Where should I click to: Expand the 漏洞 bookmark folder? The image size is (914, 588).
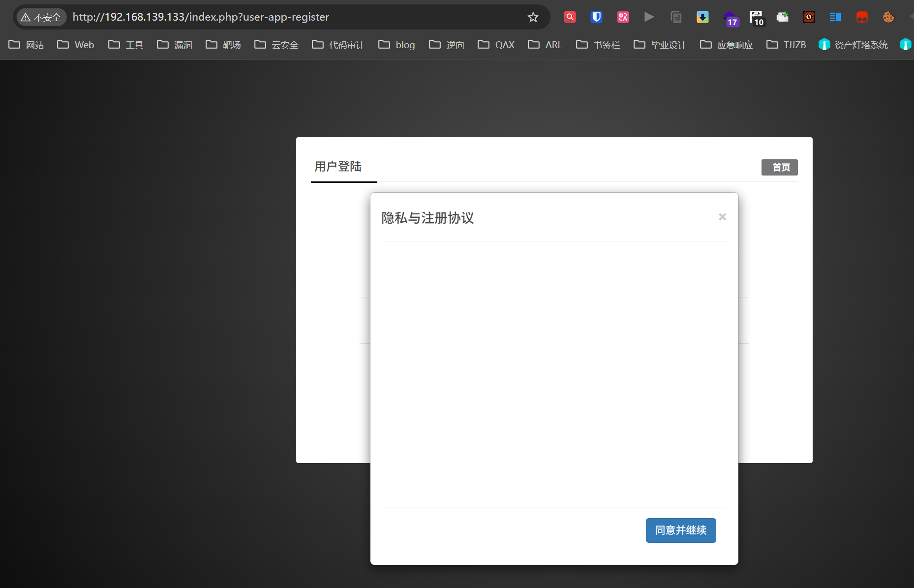(175, 45)
